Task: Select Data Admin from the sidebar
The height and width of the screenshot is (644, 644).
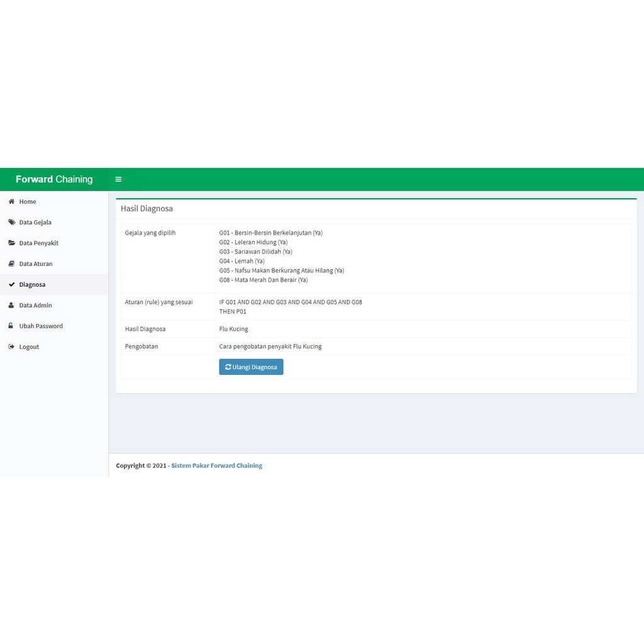Action: pyautogui.click(x=36, y=305)
